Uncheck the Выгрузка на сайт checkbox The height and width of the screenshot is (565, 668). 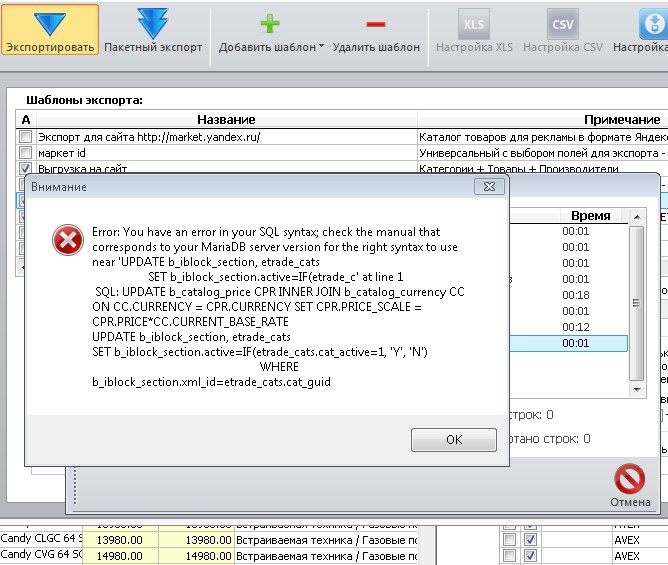(26, 168)
